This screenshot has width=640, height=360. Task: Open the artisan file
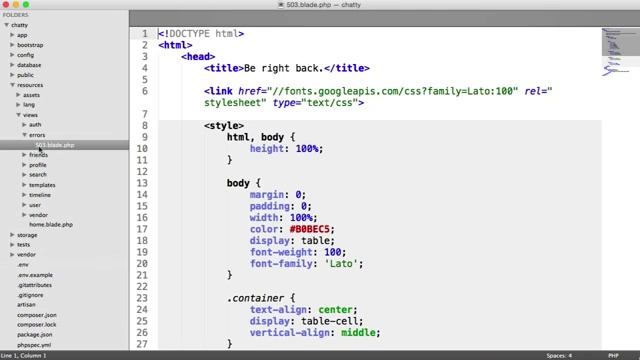pyautogui.click(x=26, y=304)
